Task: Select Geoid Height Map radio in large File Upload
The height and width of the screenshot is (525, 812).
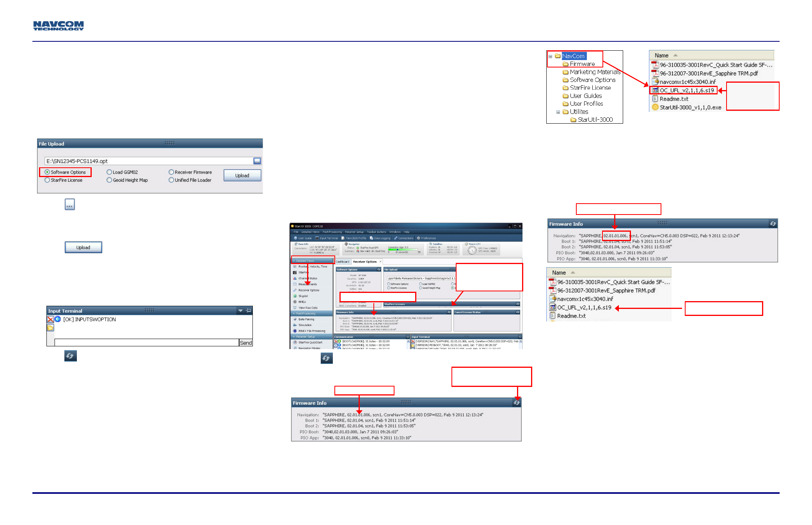Action: (127, 180)
